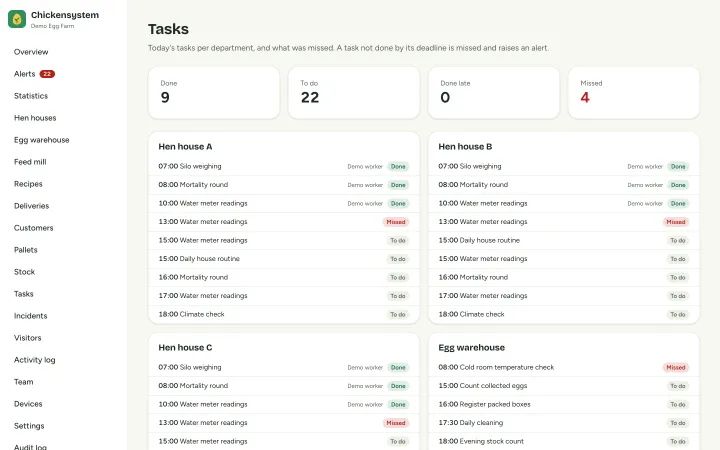Click Hen house C 07:00 Silo weighing
Image resolution: width=720 pixels, height=450 pixels.
click(284, 368)
